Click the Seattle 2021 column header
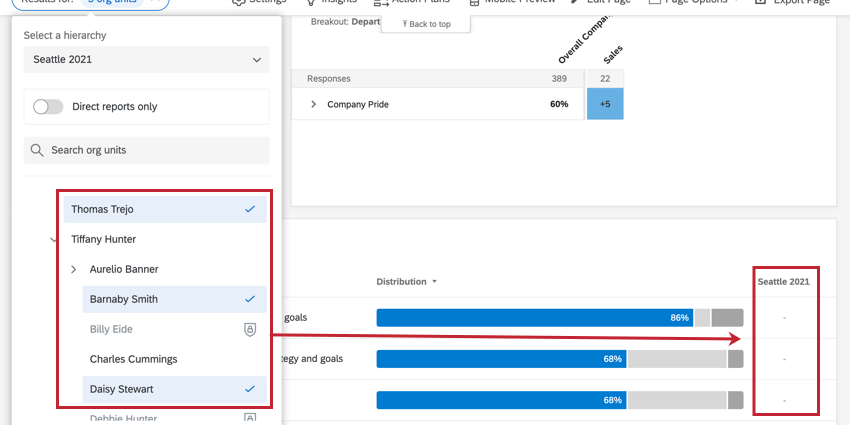Image resolution: width=850 pixels, height=425 pixels. pos(784,282)
